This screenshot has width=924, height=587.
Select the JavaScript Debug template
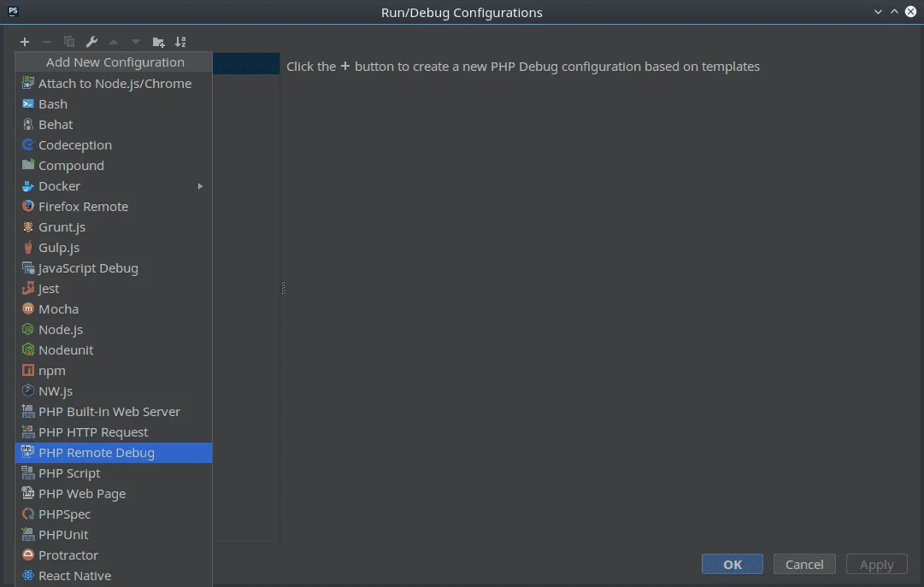(x=88, y=267)
